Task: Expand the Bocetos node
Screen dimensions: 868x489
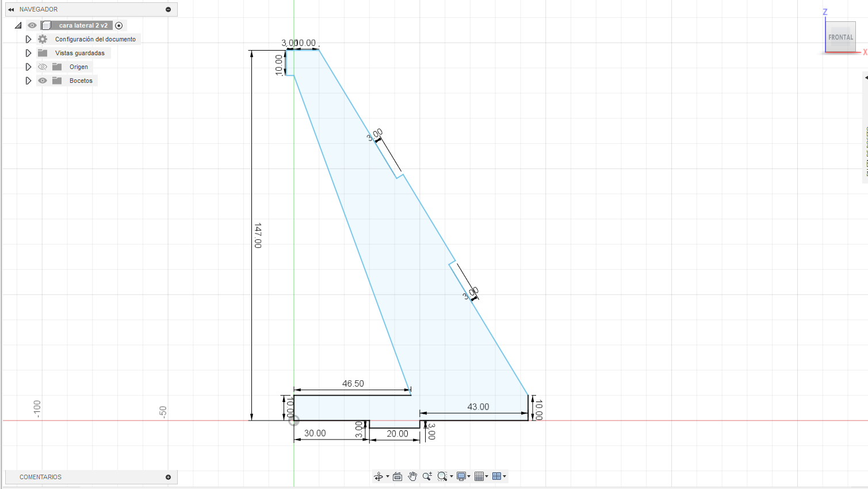Action: [x=28, y=81]
